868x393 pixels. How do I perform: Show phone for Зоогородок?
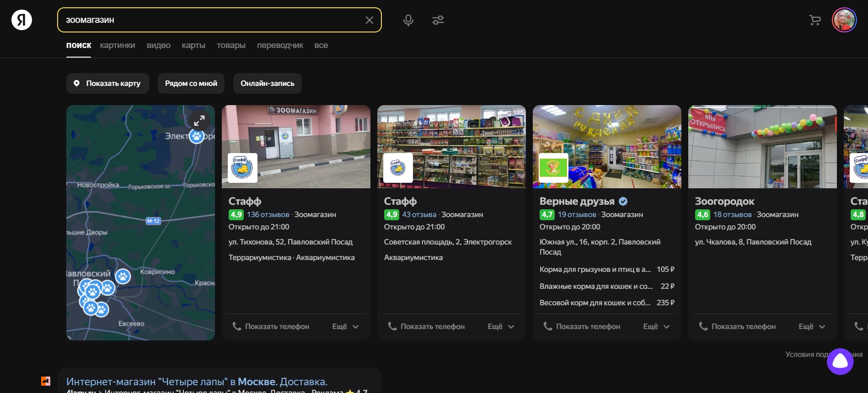point(738,326)
